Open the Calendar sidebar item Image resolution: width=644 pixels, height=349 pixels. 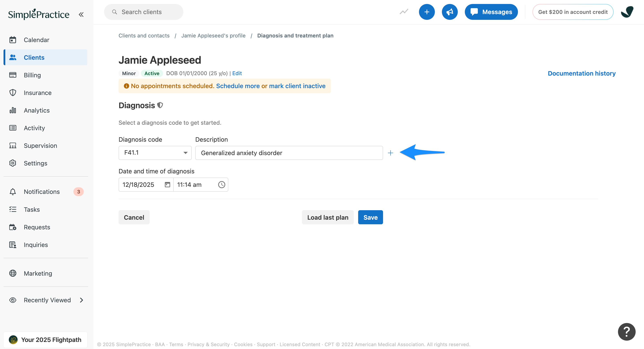(x=45, y=40)
